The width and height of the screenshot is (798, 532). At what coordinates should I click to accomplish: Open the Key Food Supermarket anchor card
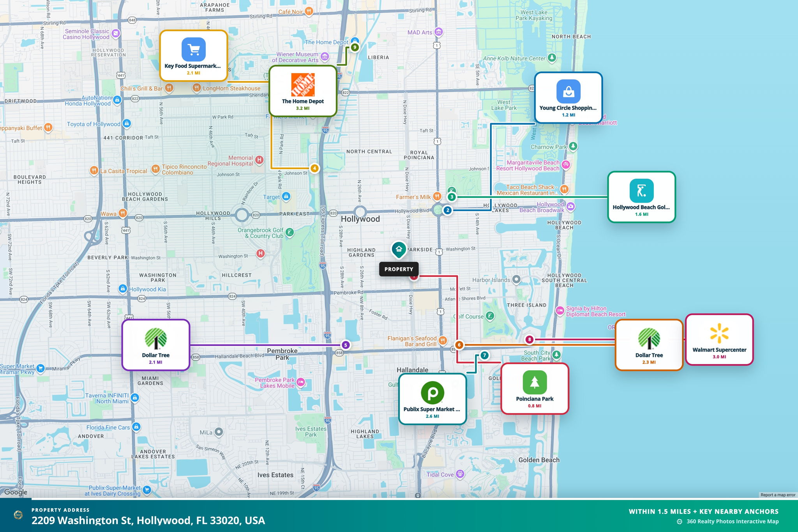[x=193, y=56]
